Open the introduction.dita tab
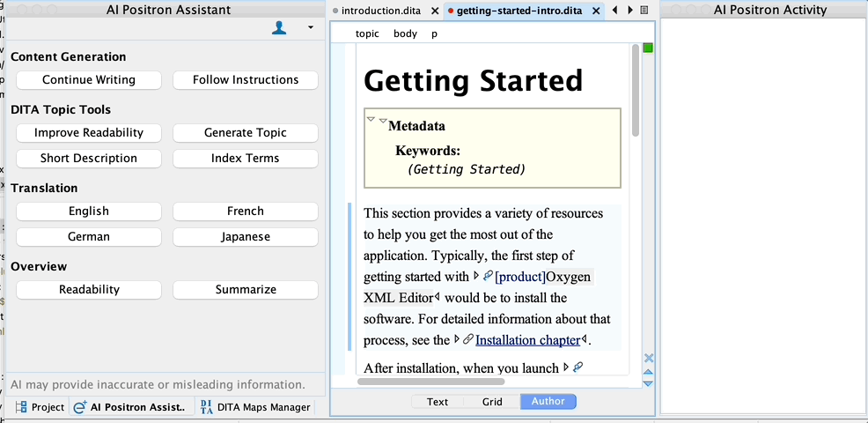Screen dimensions: 868x423 (381, 11)
